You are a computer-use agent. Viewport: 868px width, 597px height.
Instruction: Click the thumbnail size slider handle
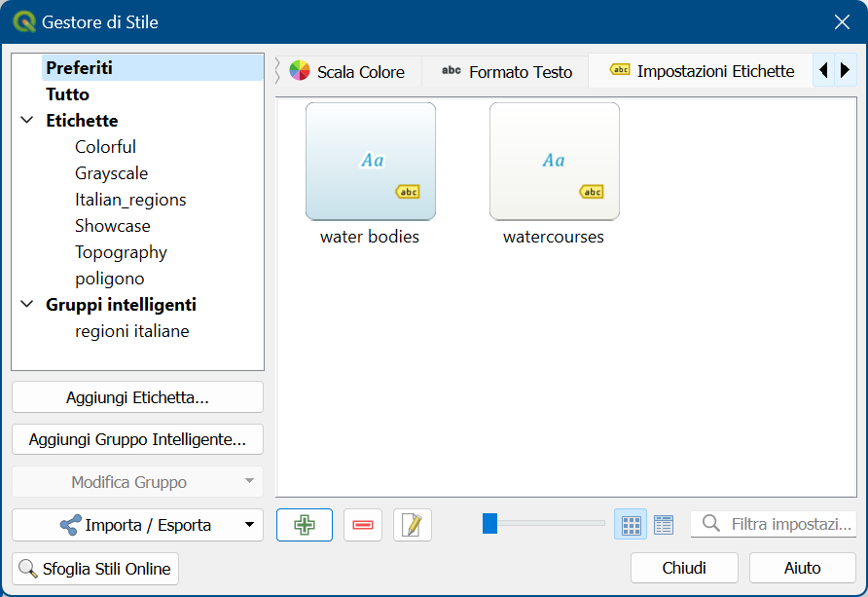click(x=489, y=523)
